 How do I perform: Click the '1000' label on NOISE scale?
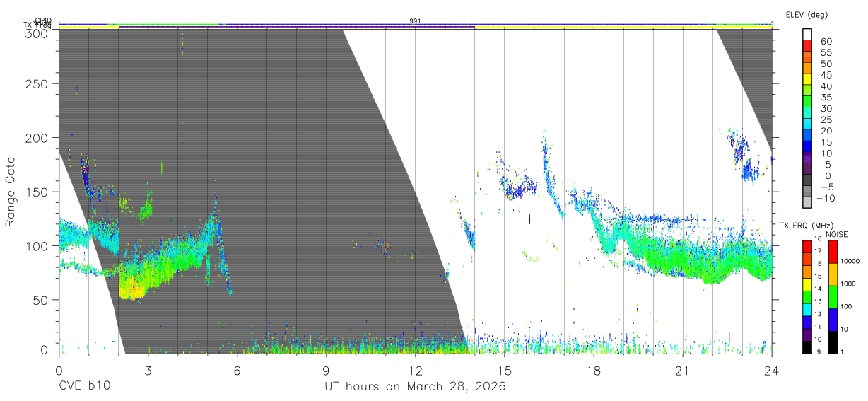850,284
